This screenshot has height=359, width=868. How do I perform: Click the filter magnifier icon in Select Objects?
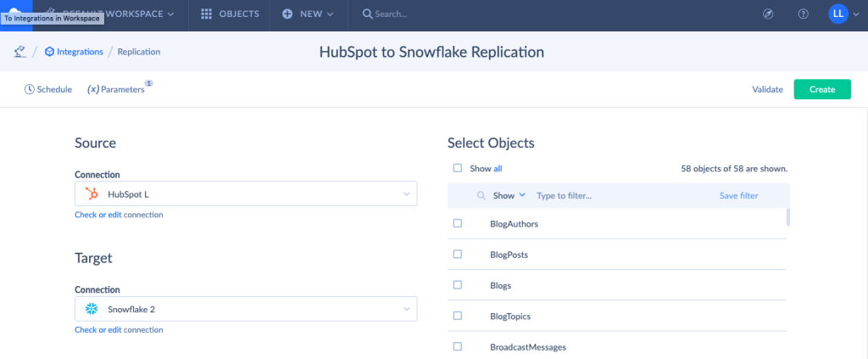coord(481,195)
